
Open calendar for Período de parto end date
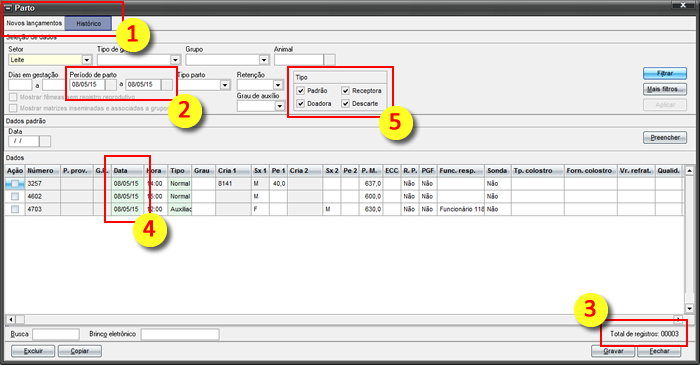[x=167, y=85]
